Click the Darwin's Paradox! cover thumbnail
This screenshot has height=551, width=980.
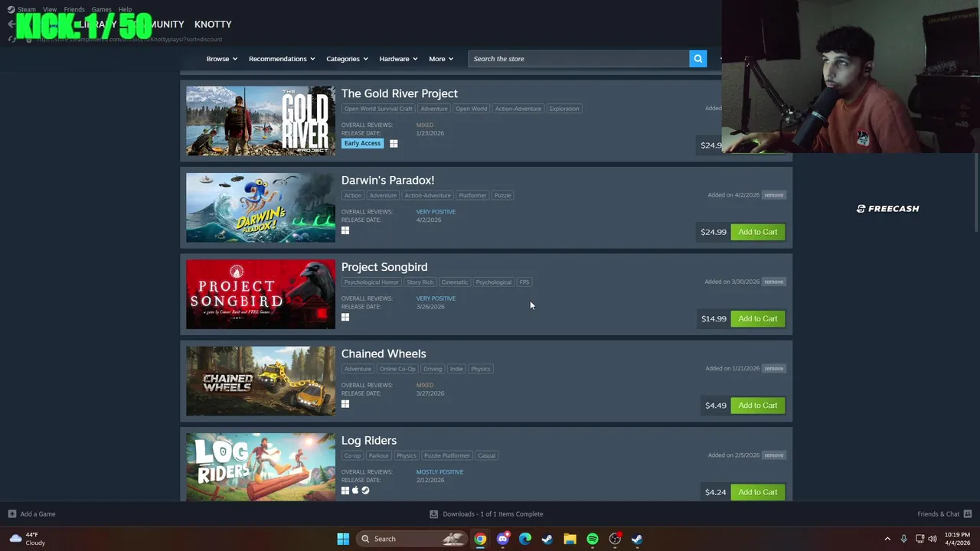point(260,207)
